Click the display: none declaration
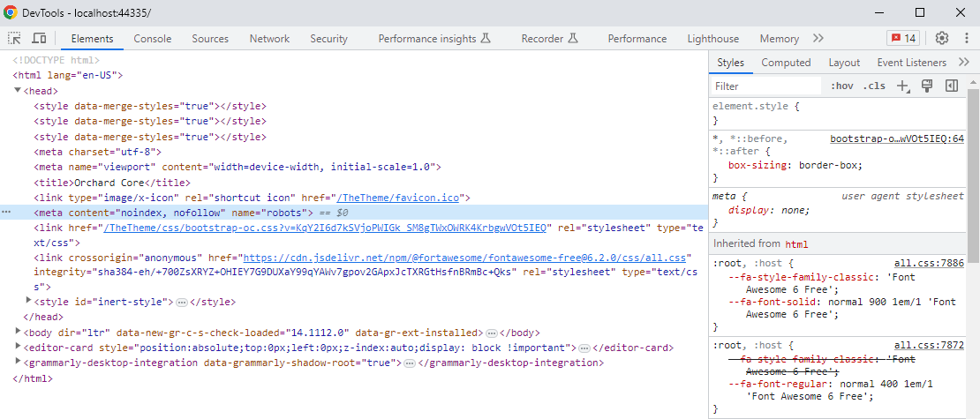 (769, 210)
